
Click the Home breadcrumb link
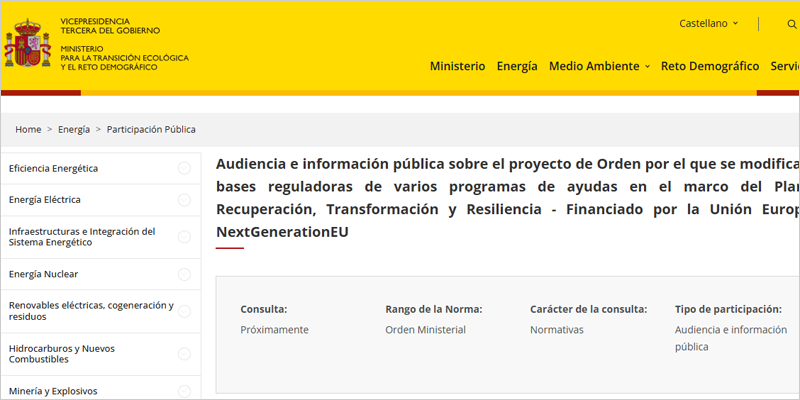pyautogui.click(x=28, y=130)
